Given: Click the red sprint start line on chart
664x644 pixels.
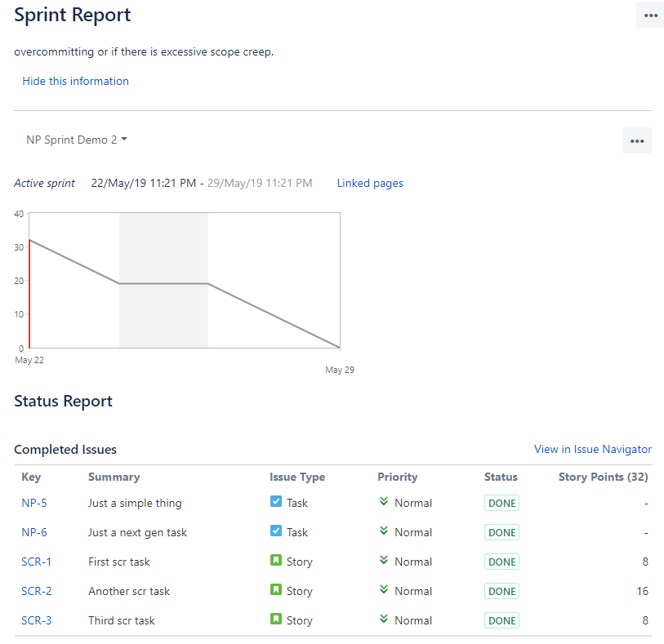Looking at the screenshot, I should click(x=29, y=294).
